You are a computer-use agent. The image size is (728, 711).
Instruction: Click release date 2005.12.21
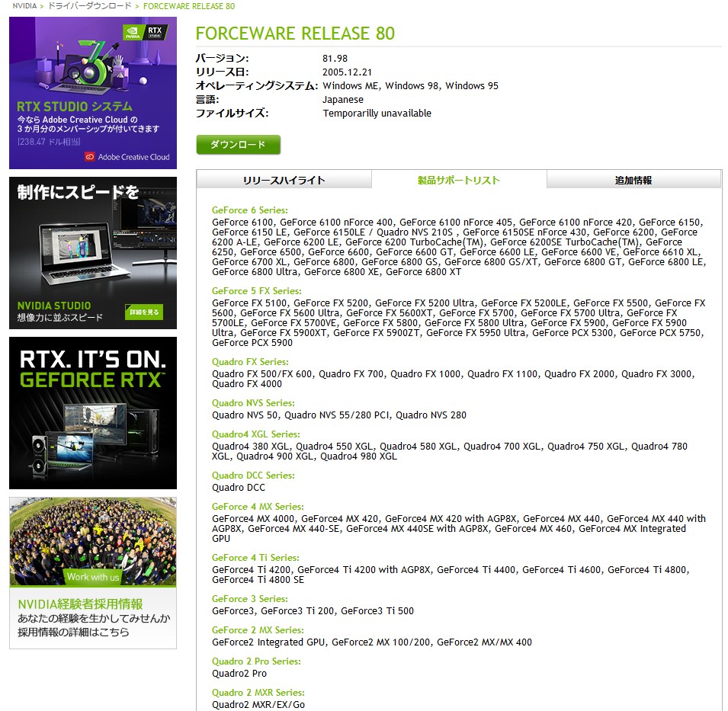[x=348, y=72]
